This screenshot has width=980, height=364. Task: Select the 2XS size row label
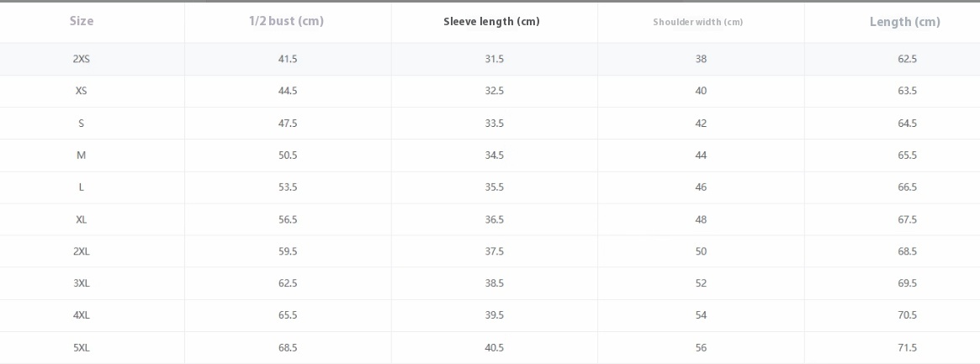[x=82, y=59]
